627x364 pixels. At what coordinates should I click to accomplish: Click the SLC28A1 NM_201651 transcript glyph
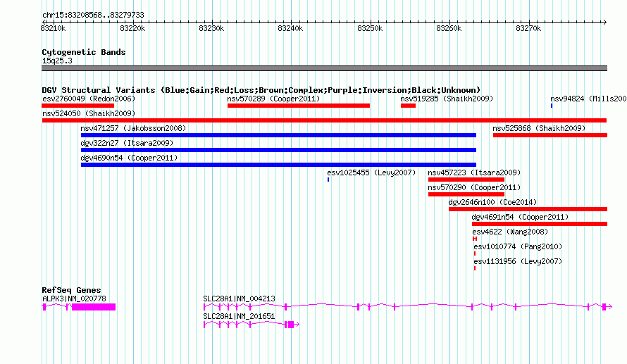(x=252, y=325)
